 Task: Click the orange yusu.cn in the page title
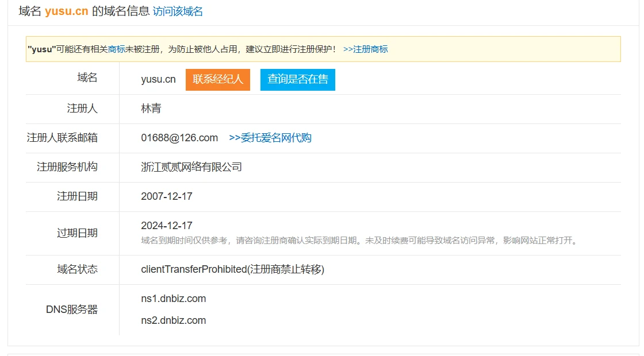pos(66,11)
